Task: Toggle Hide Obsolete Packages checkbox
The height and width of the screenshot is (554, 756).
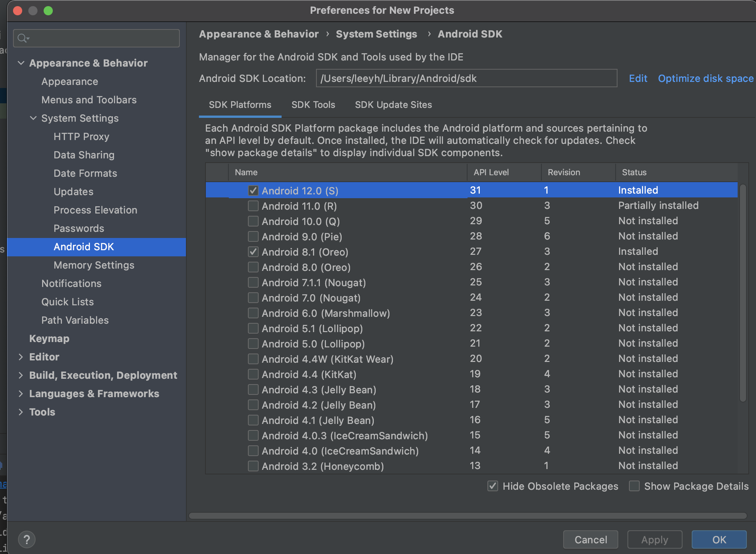Action: pyautogui.click(x=493, y=486)
